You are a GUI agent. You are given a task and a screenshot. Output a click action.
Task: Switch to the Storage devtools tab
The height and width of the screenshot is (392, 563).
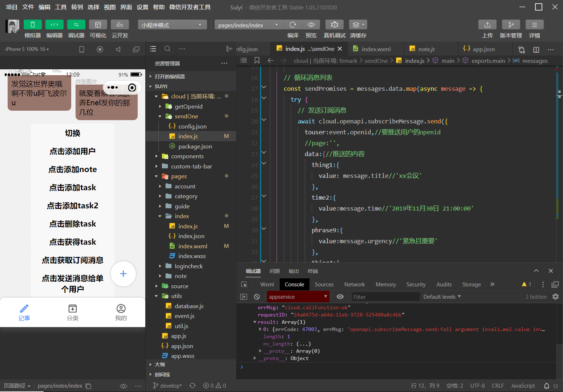(x=471, y=284)
